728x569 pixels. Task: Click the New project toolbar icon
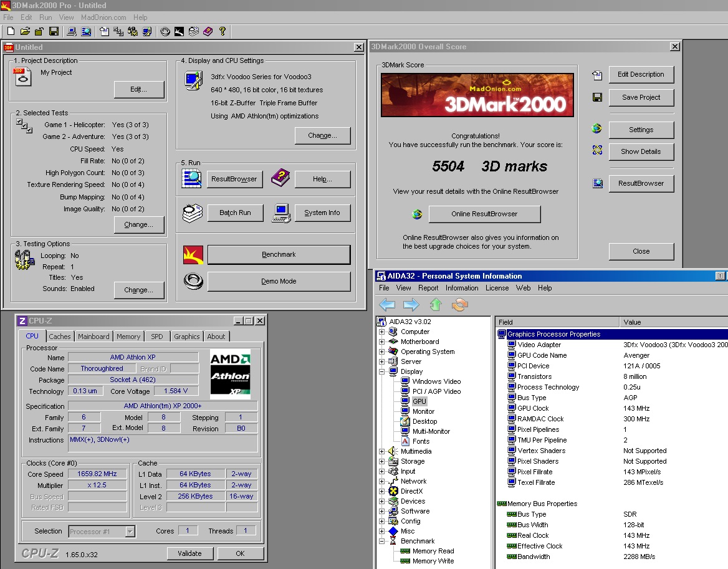tap(11, 31)
